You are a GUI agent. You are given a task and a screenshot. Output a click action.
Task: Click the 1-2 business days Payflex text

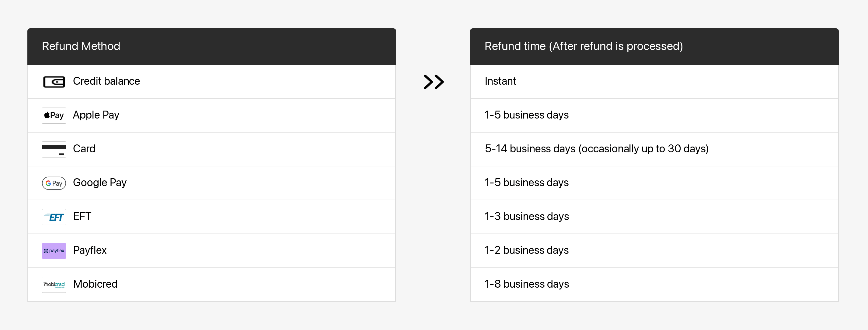click(526, 250)
